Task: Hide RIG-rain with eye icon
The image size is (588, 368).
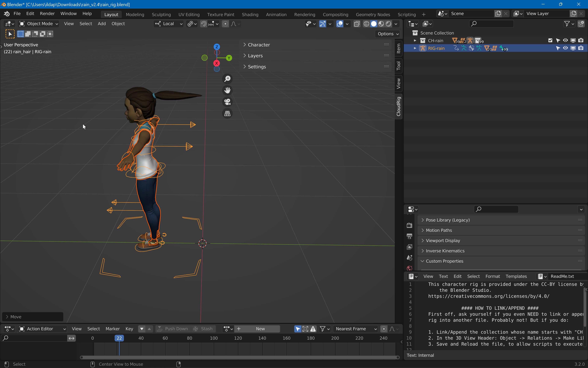Action: [565, 48]
